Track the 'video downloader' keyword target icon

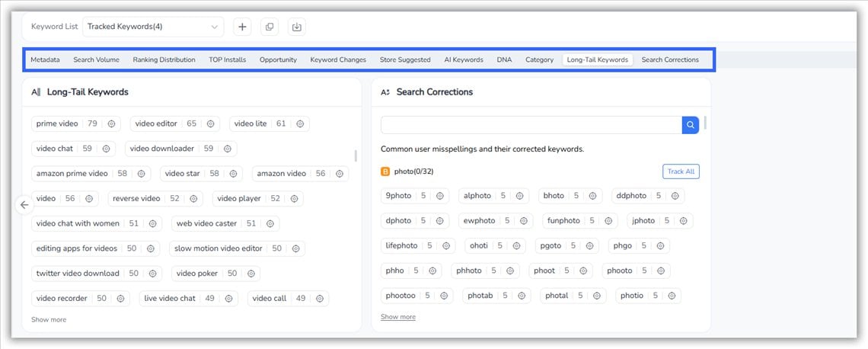[228, 149]
